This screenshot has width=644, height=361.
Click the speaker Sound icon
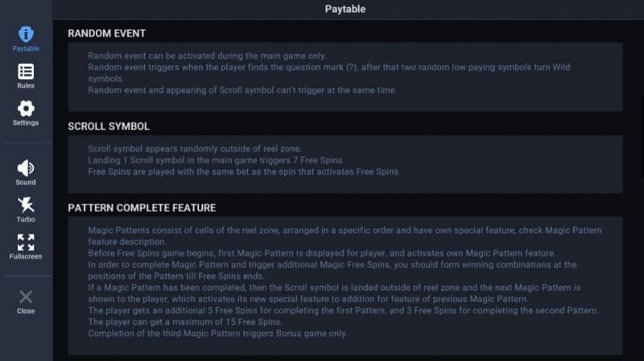coord(26,168)
